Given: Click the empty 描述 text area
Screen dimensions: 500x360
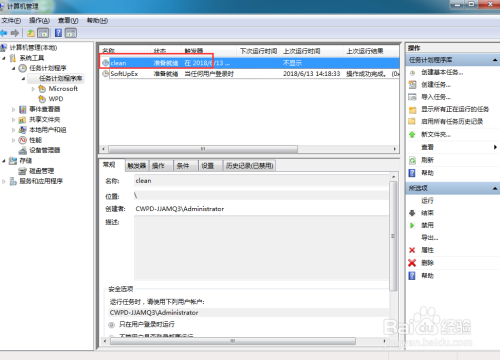Looking at the screenshot, I should (261, 248).
